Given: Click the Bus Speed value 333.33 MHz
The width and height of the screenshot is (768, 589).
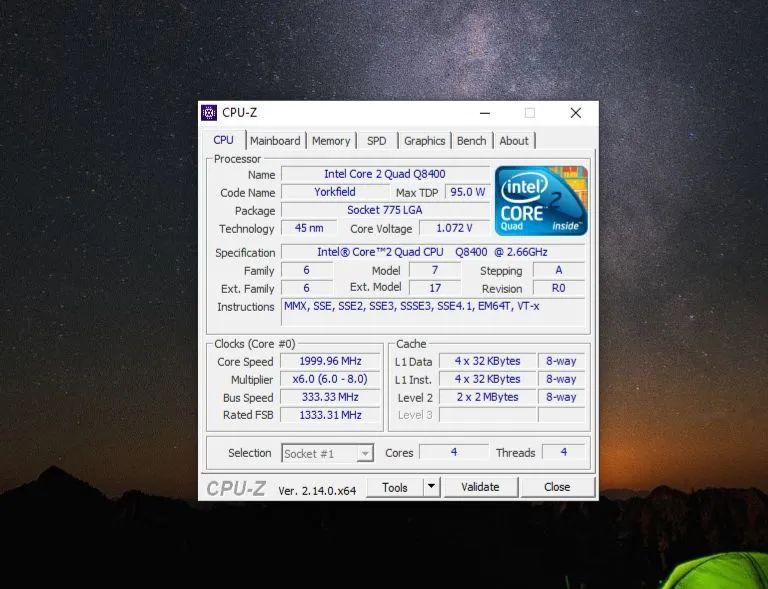Looking at the screenshot, I should [330, 397].
